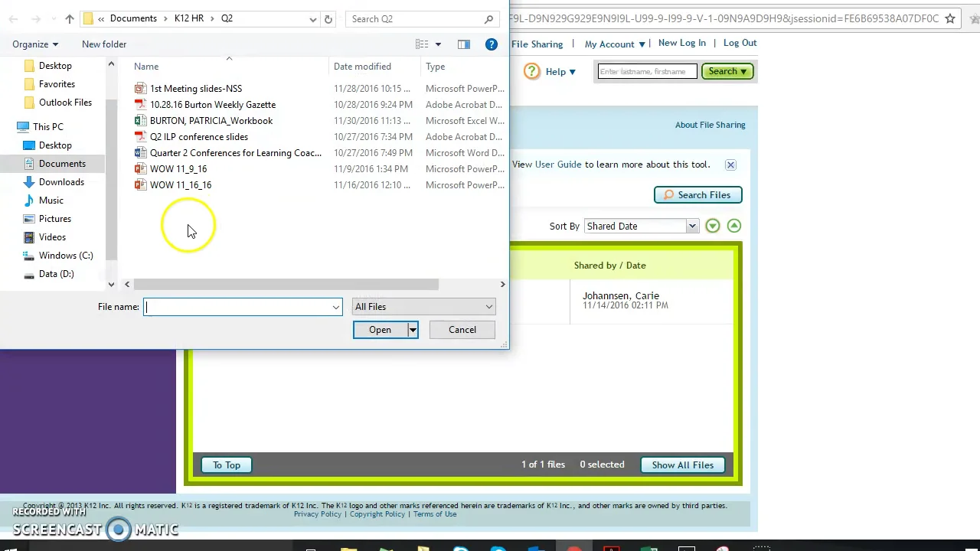Sort ascending with green up arrow

click(734, 226)
